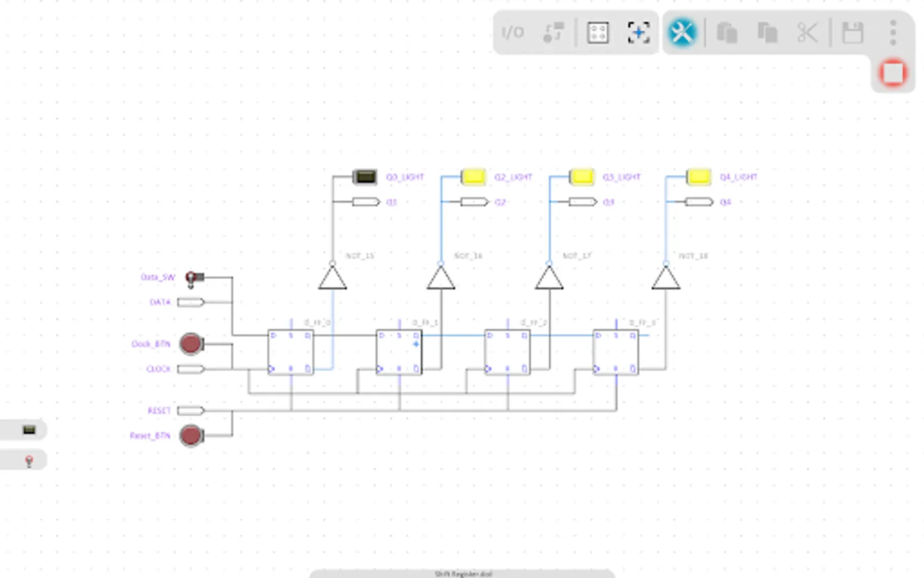
Task: Click the components and connections toolbar icon
Action: pos(553,32)
